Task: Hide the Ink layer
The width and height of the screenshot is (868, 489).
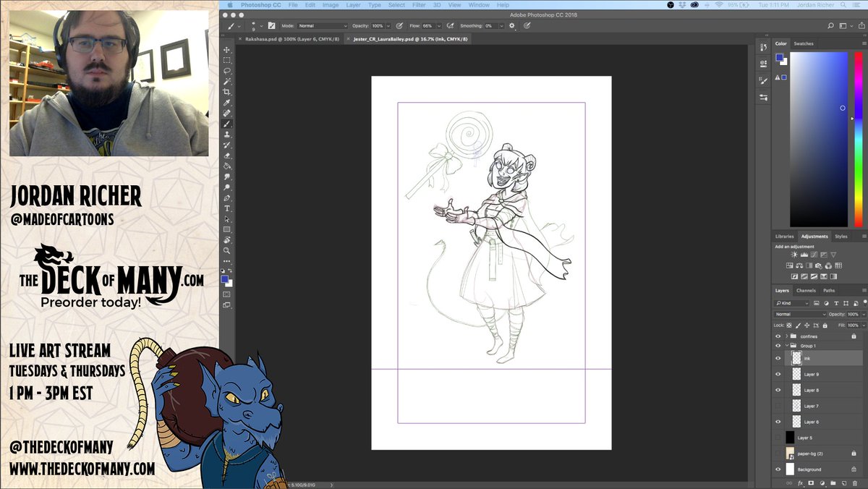Action: [x=778, y=358]
